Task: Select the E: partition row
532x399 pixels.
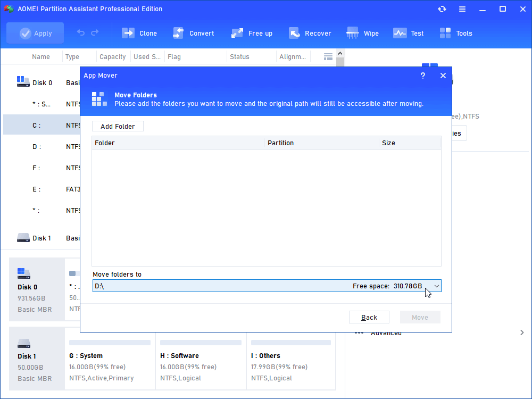Action: [x=41, y=189]
